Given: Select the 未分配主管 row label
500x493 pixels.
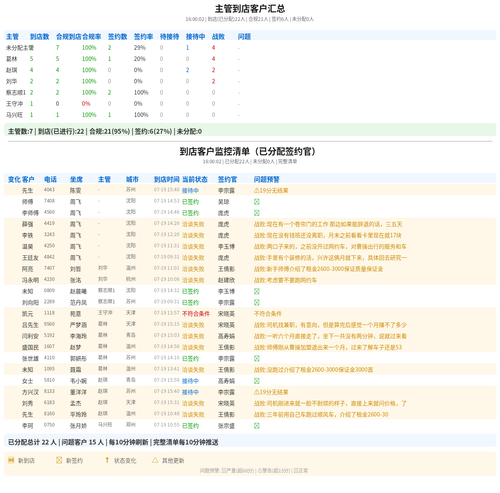Looking at the screenshot, I should [20, 48].
